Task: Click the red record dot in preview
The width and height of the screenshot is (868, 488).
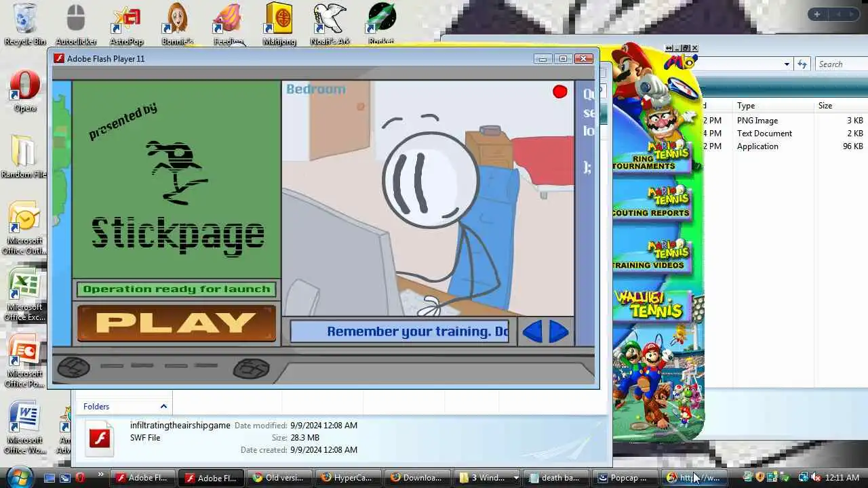Action: (559, 91)
